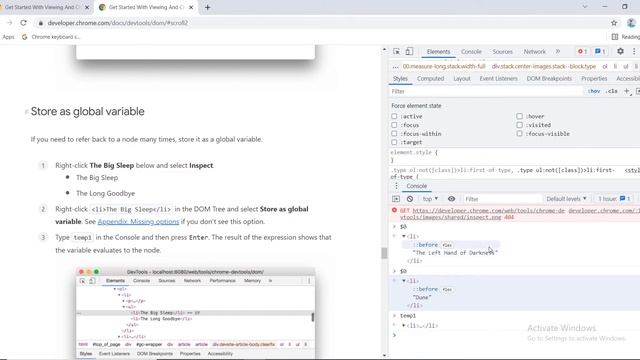This screenshot has width=640, height=360.
Task: Add a new style rule with plus icon
Action: click(x=627, y=91)
